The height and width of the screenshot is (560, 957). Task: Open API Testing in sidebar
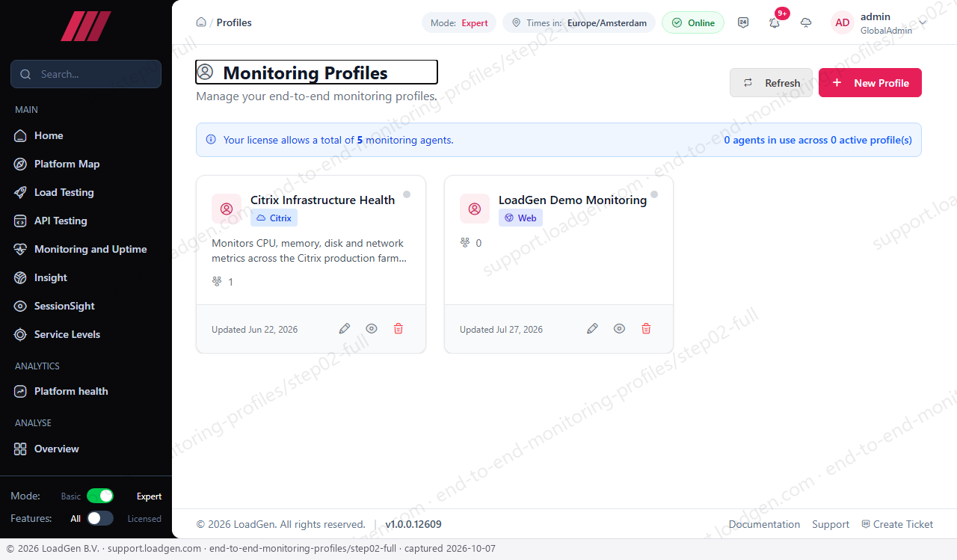(86, 221)
